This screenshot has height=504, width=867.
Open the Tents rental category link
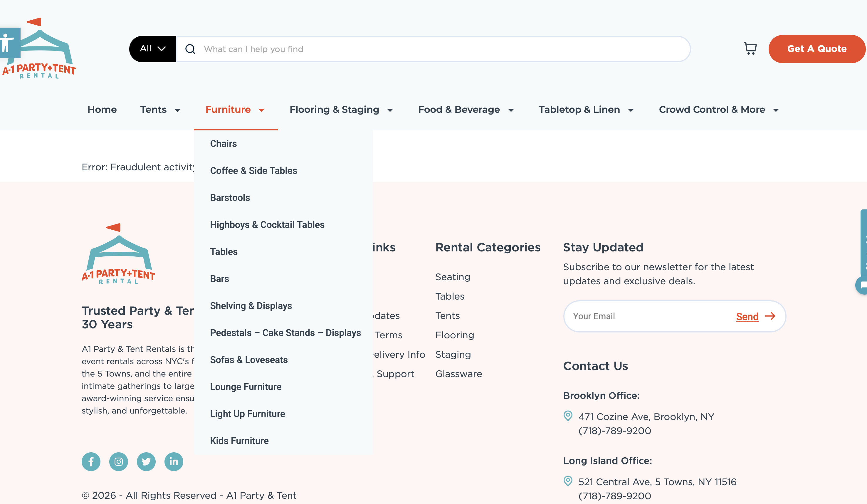(448, 315)
